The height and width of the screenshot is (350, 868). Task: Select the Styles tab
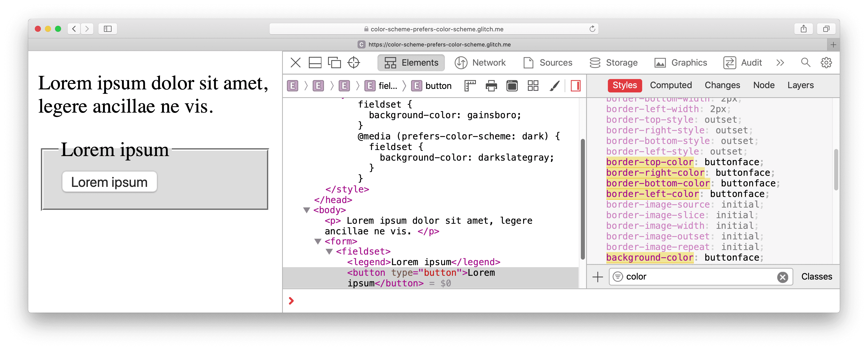tap(625, 85)
